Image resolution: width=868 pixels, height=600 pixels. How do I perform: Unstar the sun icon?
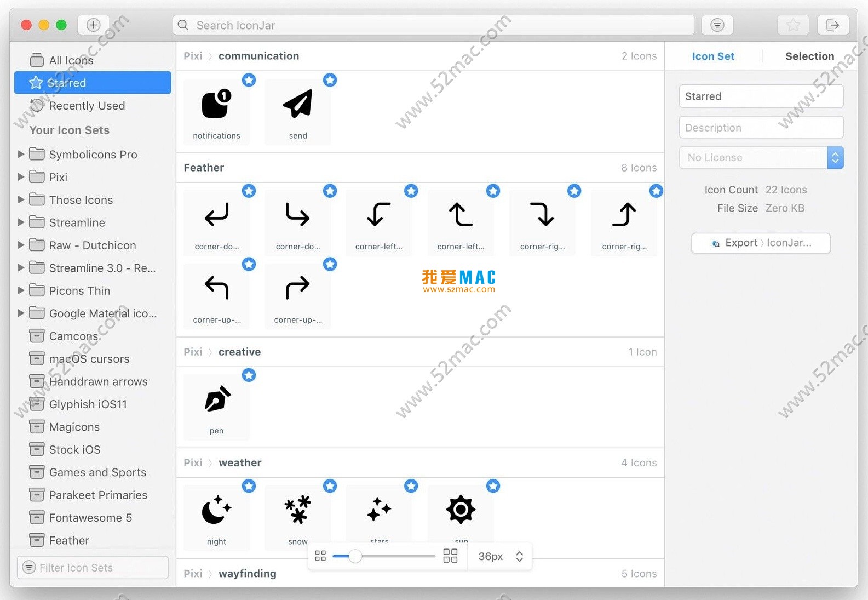coord(493,486)
